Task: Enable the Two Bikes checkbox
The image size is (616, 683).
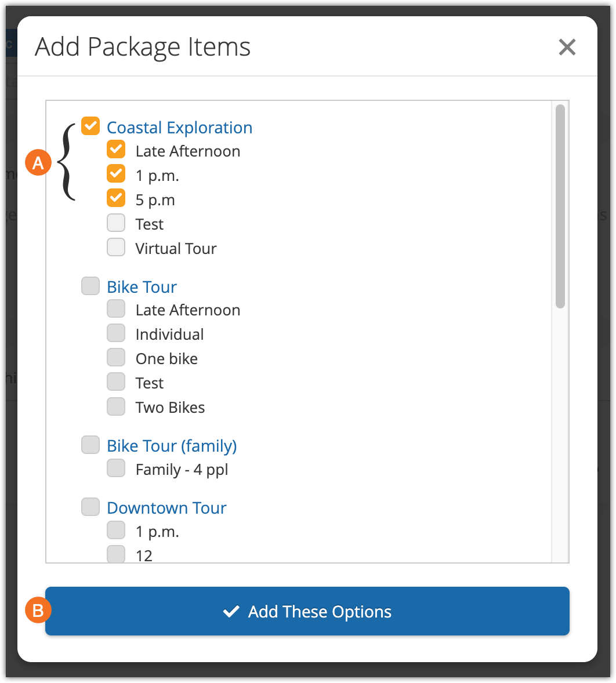Action: tap(116, 406)
